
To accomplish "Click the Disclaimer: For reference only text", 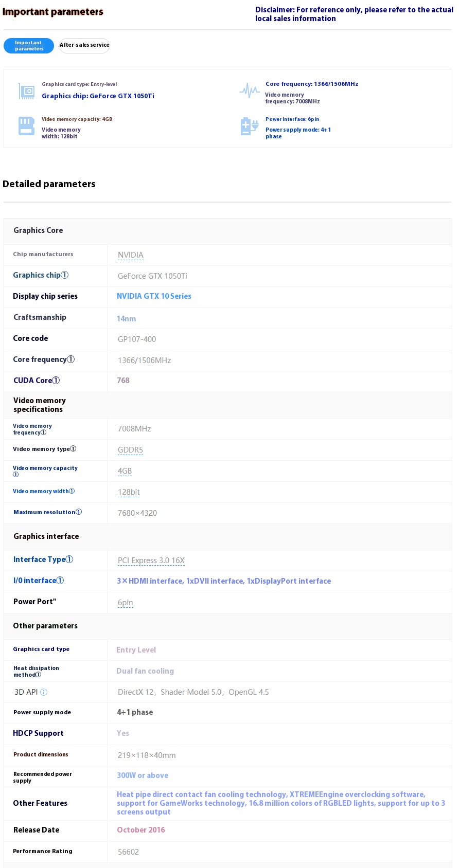I will [354, 14].
